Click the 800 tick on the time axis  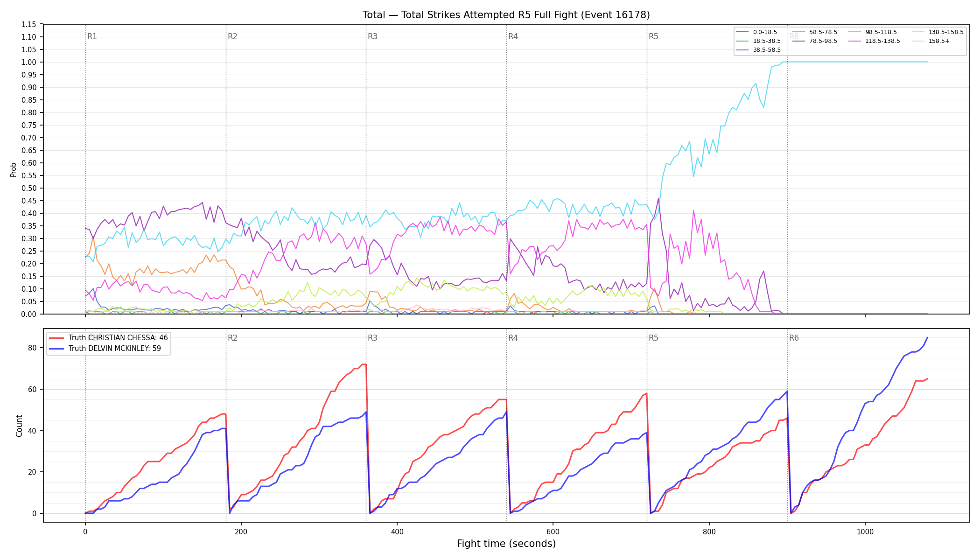point(709,532)
